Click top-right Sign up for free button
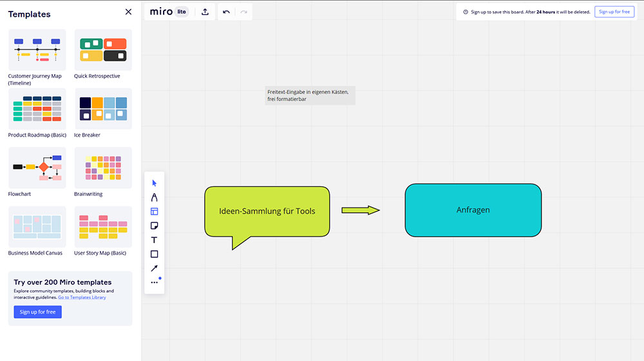 (x=614, y=12)
